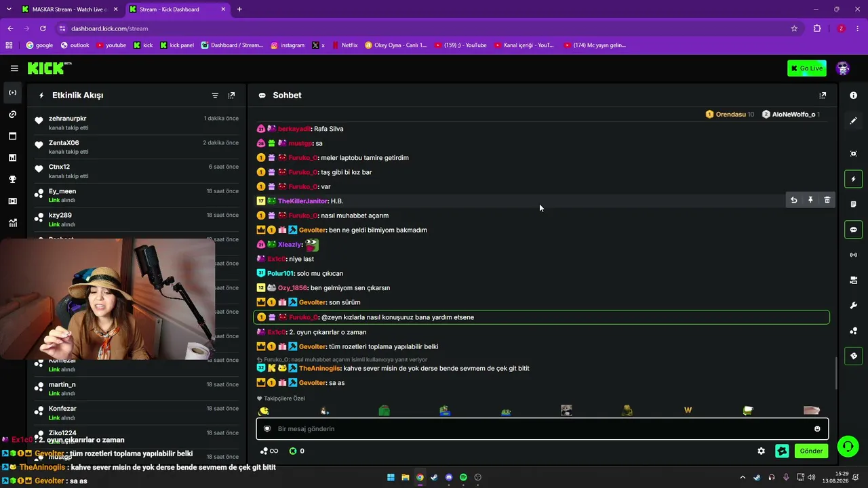Click the KICK beta logo
Viewport: 868px width, 488px height.
[x=50, y=68]
